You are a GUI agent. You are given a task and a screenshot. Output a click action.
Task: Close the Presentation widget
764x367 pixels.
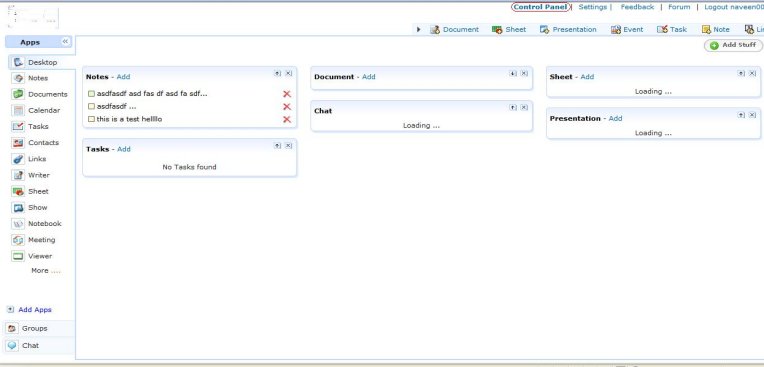752,115
